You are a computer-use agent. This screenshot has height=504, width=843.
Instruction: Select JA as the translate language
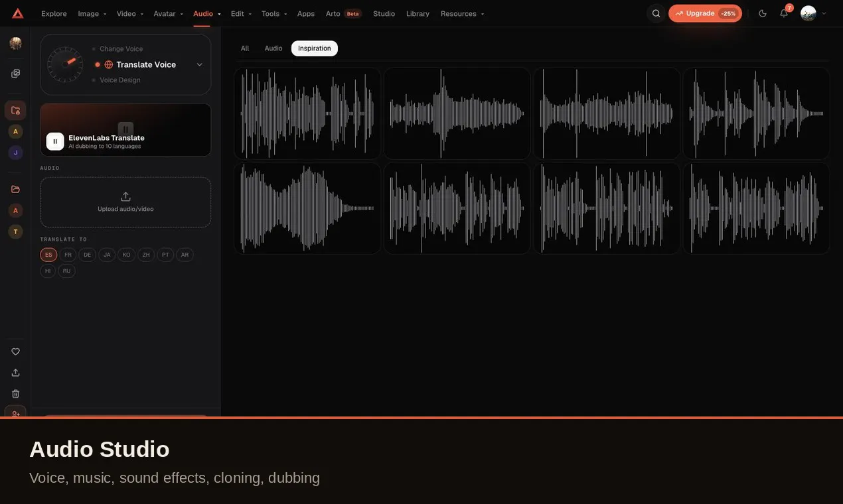[107, 255]
